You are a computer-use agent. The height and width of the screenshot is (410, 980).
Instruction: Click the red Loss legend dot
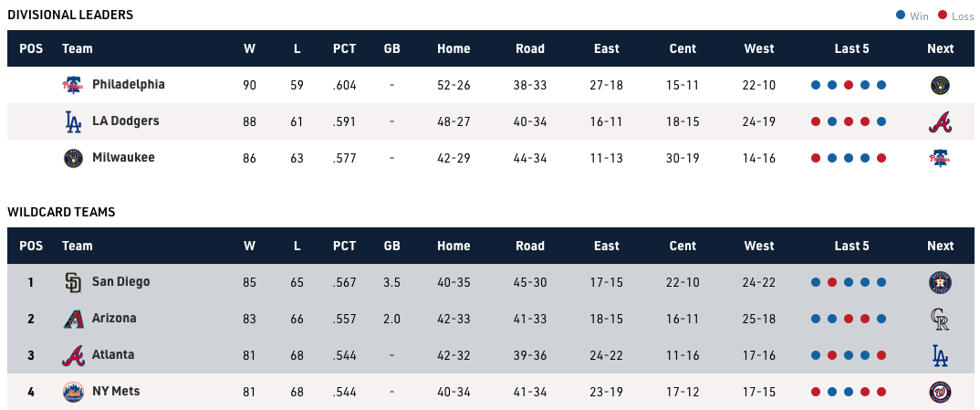944,16
